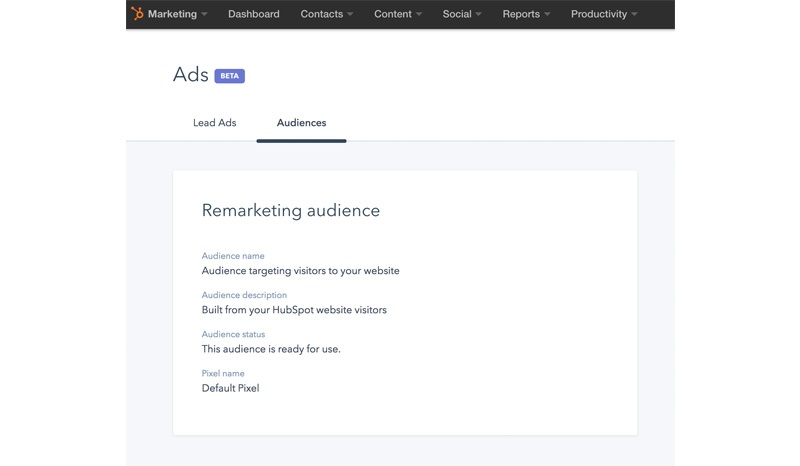Select the Audiences tab
Viewport: 800px width, 466px height.
(302, 122)
